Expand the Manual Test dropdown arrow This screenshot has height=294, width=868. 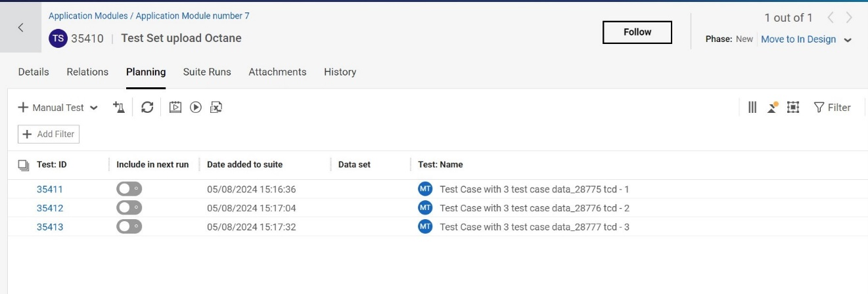tap(94, 108)
